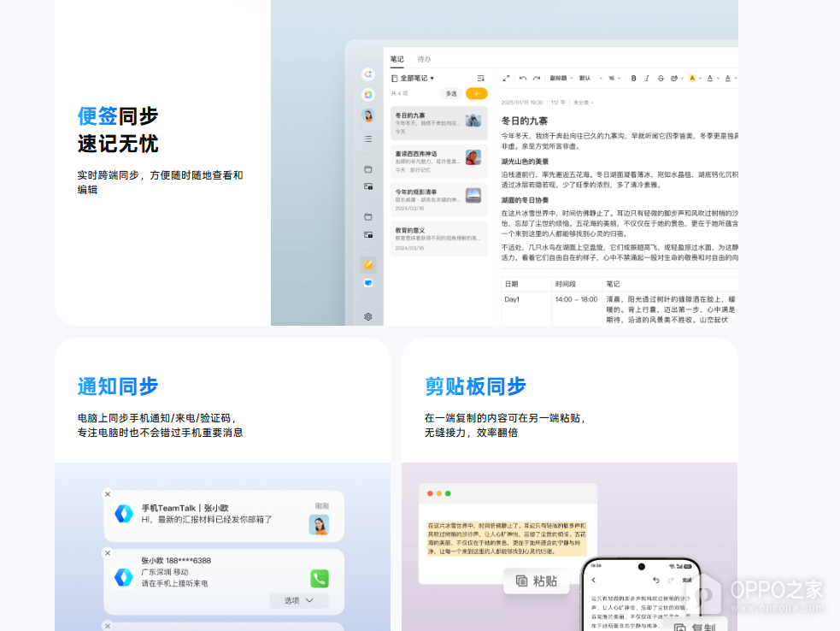Undo the last edit in note toolbar
The width and height of the screenshot is (840, 631).
pos(523,79)
